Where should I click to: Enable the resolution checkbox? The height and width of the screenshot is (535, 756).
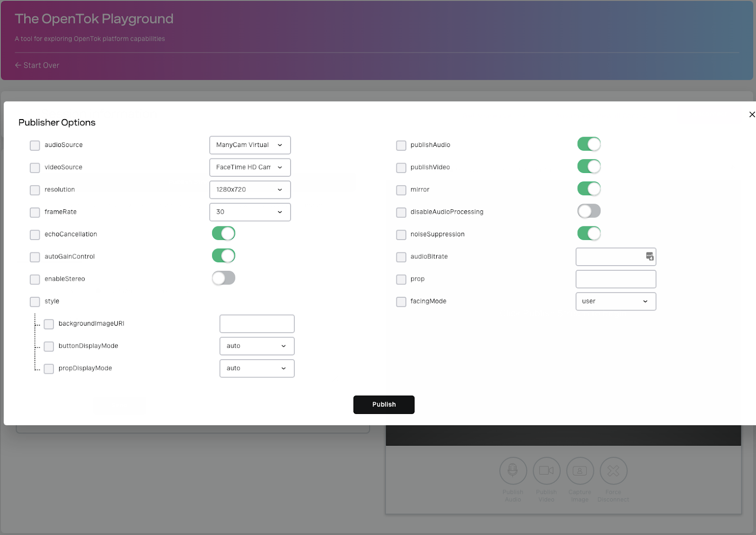35,190
